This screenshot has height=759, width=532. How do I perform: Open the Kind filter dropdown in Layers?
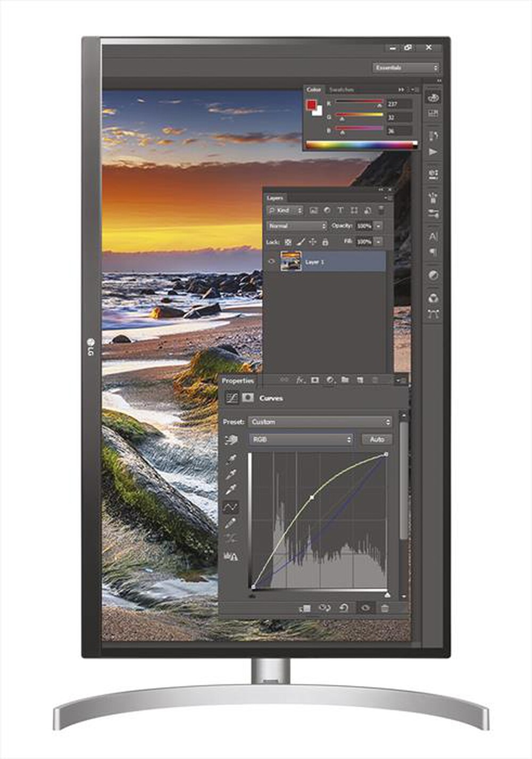click(x=285, y=210)
